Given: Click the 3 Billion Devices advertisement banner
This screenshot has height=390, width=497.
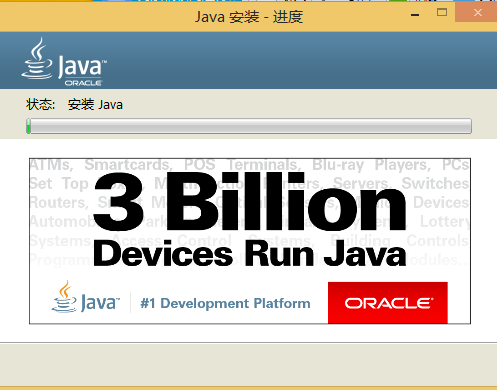Looking at the screenshot, I should point(250,241).
